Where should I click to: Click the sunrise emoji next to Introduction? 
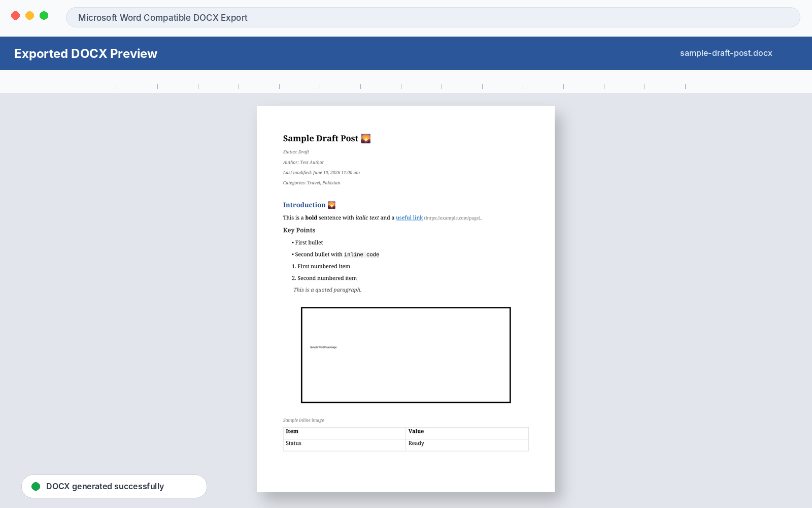coord(331,205)
